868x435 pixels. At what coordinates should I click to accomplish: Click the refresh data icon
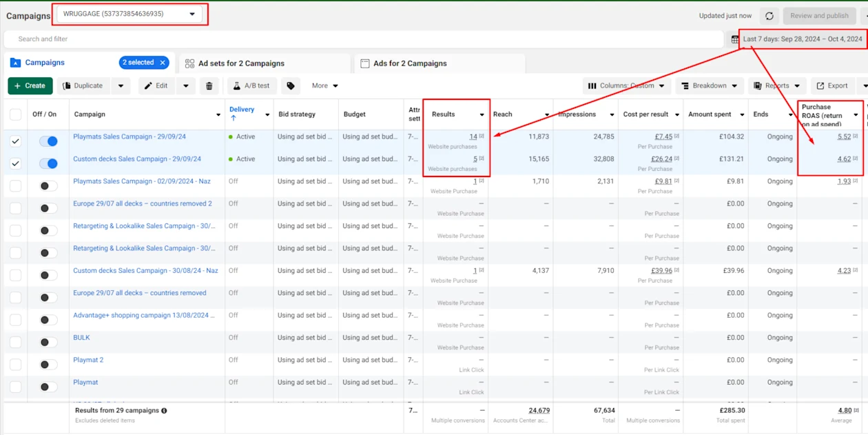pyautogui.click(x=769, y=16)
